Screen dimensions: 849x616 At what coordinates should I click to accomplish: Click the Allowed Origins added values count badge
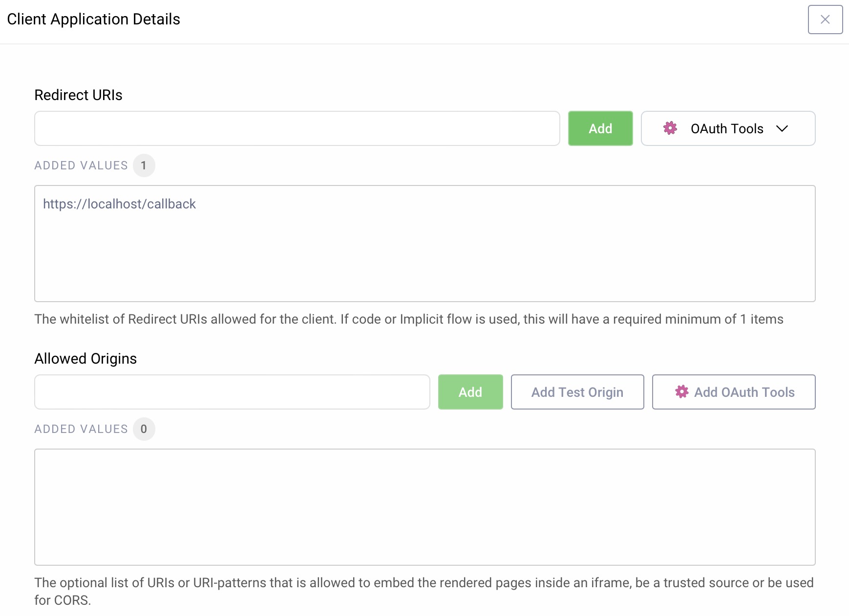point(144,429)
